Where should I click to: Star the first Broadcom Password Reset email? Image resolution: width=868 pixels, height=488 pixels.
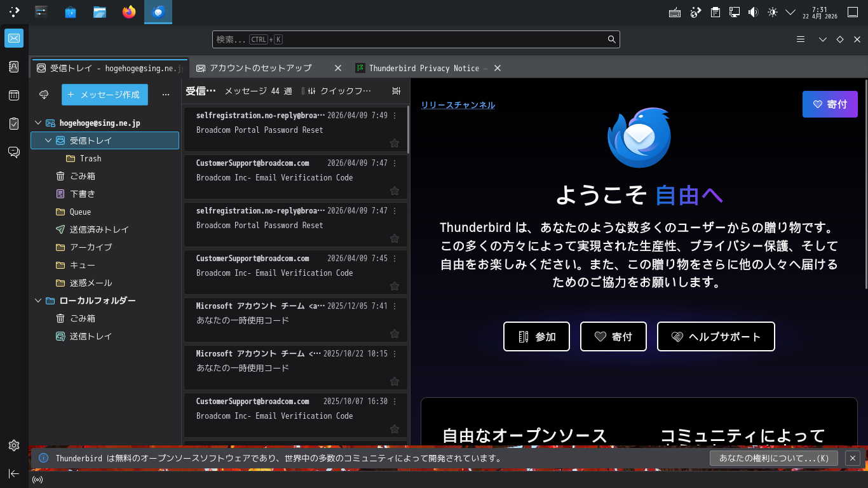coord(394,144)
